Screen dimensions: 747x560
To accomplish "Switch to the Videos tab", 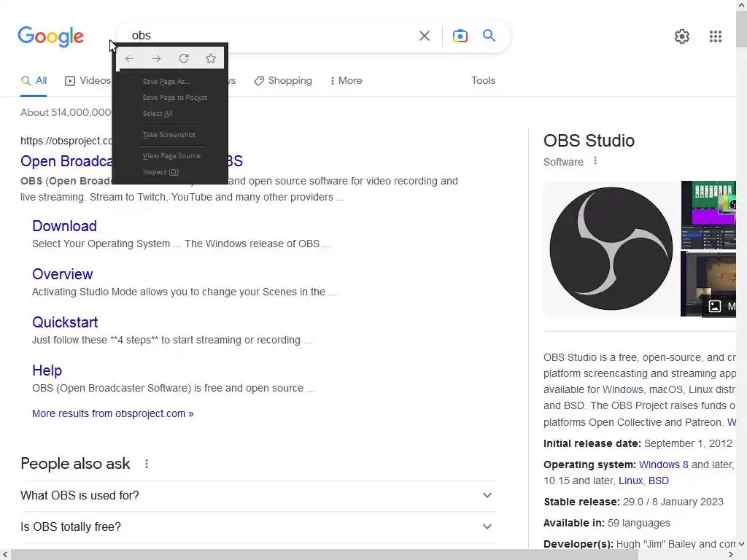I will 88,81.
